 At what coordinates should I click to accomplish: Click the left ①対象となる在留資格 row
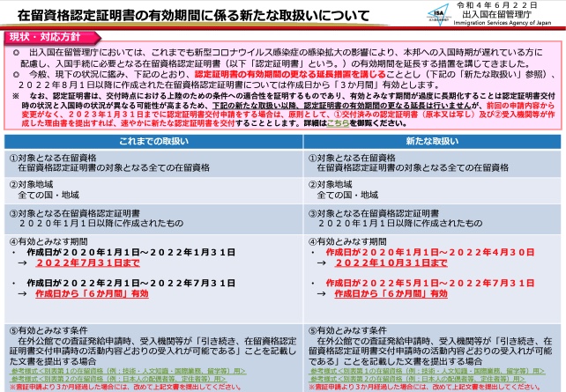click(144, 161)
